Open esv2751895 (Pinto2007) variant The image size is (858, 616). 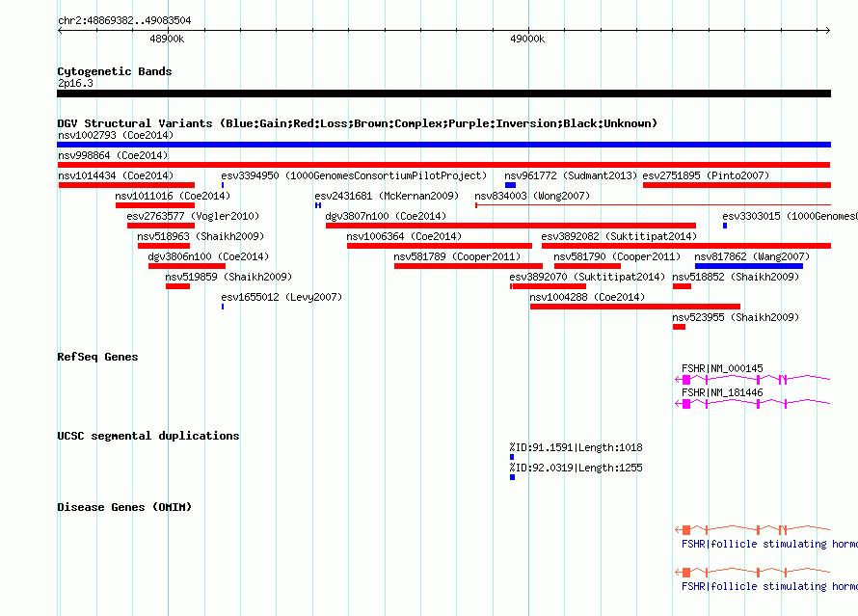706,175
